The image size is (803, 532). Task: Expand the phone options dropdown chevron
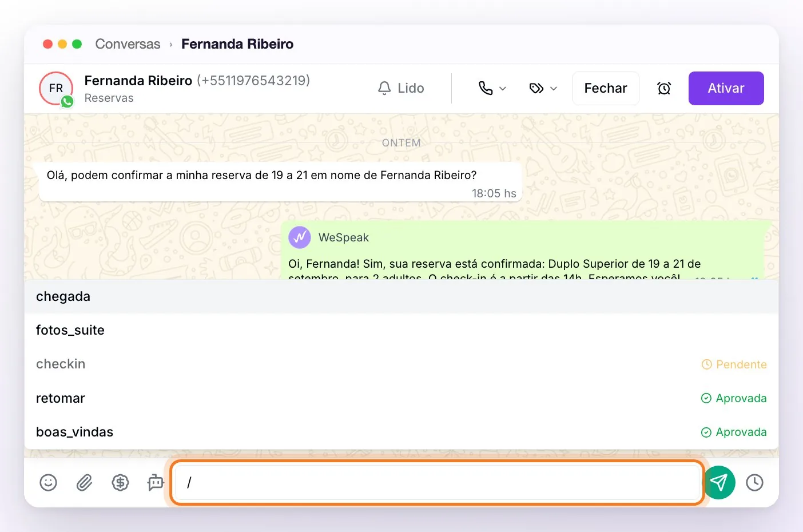[x=503, y=89]
